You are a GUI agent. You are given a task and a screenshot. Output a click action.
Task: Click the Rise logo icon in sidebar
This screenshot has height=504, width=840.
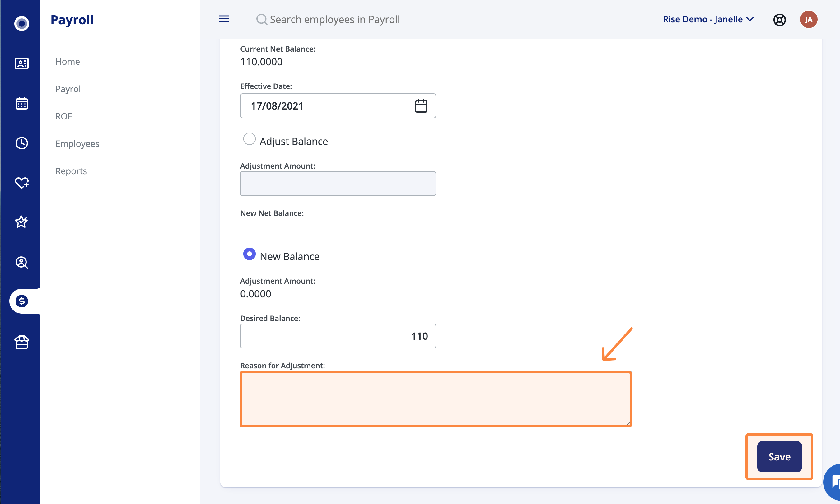coord(22,23)
